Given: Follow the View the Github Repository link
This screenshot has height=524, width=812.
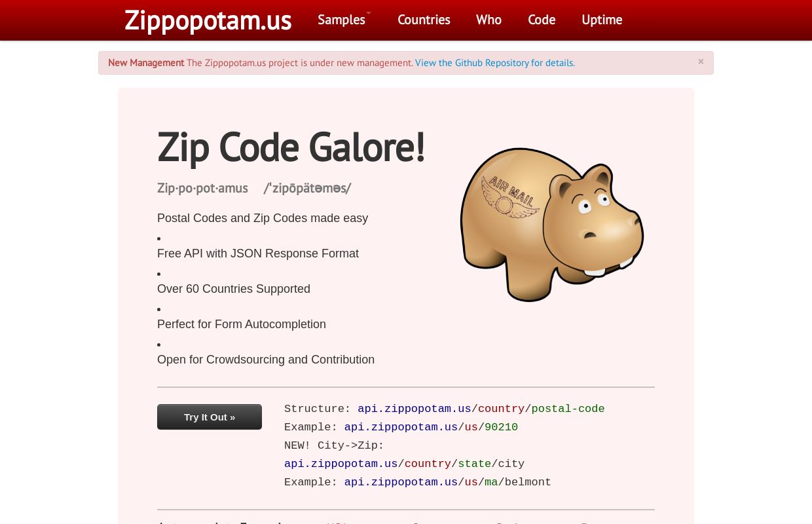Looking at the screenshot, I should 494,63.
